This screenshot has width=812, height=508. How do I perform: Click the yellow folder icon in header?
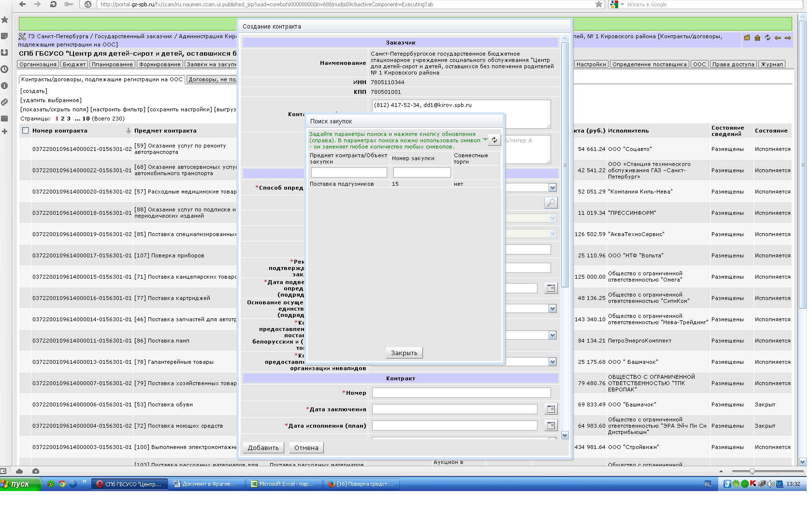point(747,38)
